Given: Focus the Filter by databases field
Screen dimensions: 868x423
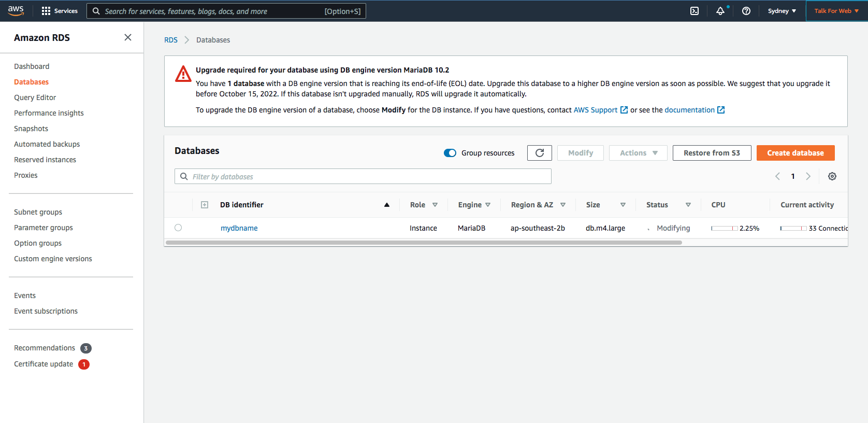Looking at the screenshot, I should 363,176.
